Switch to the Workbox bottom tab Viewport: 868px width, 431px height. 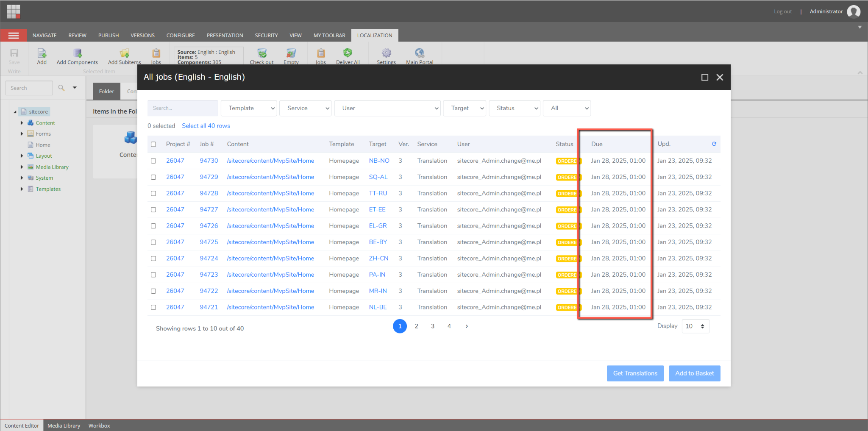pos(99,425)
